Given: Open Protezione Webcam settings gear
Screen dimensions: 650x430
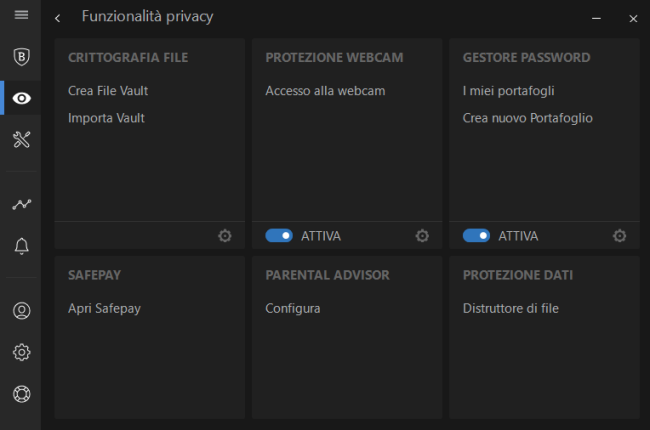Looking at the screenshot, I should click(422, 236).
